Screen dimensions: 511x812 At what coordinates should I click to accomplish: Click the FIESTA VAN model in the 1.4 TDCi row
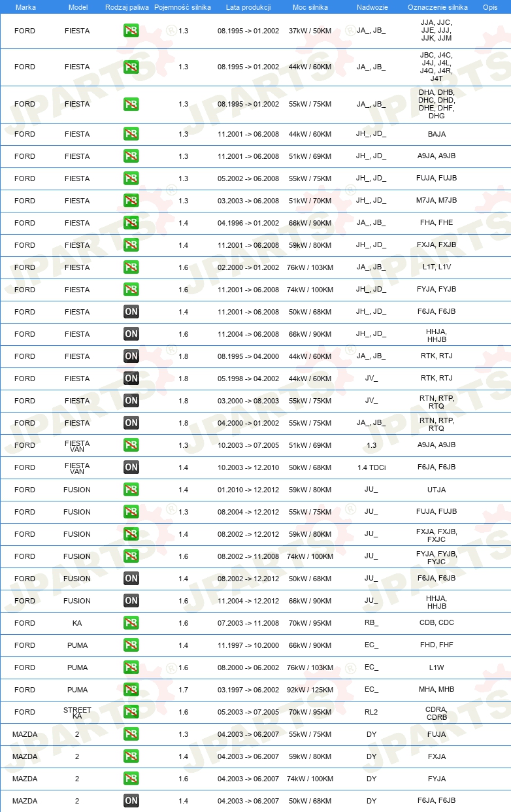77,467
